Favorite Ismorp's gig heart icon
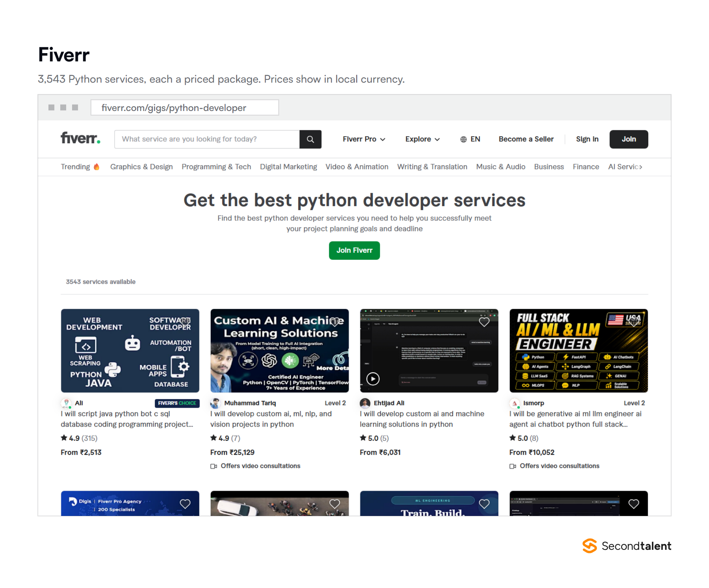The width and height of the screenshot is (709, 588). click(634, 322)
